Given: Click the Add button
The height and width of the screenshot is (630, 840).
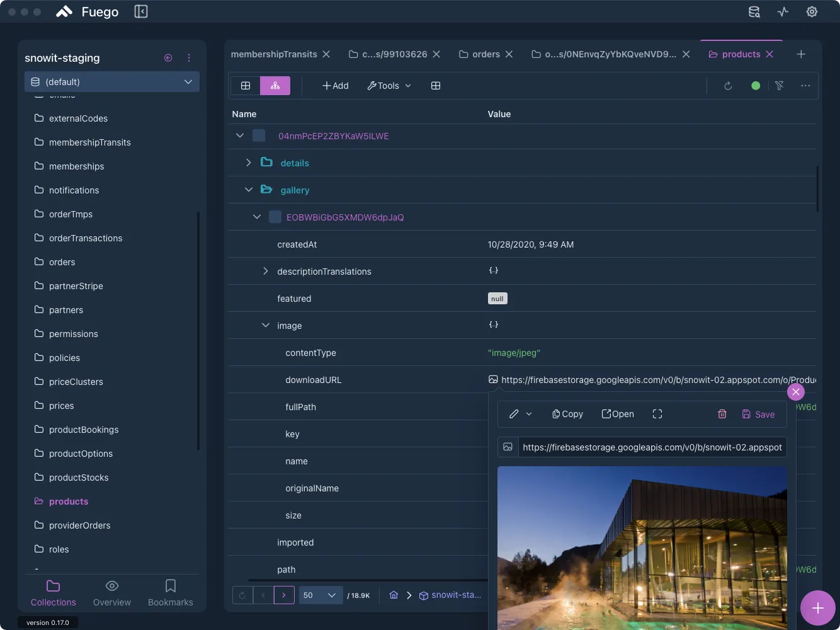Looking at the screenshot, I should pos(335,86).
